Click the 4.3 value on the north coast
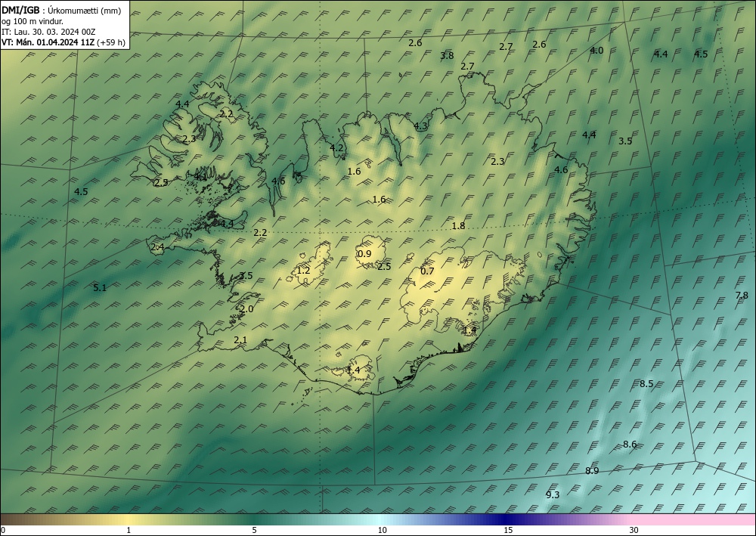Viewport: 756px width, 536px height. [x=421, y=126]
